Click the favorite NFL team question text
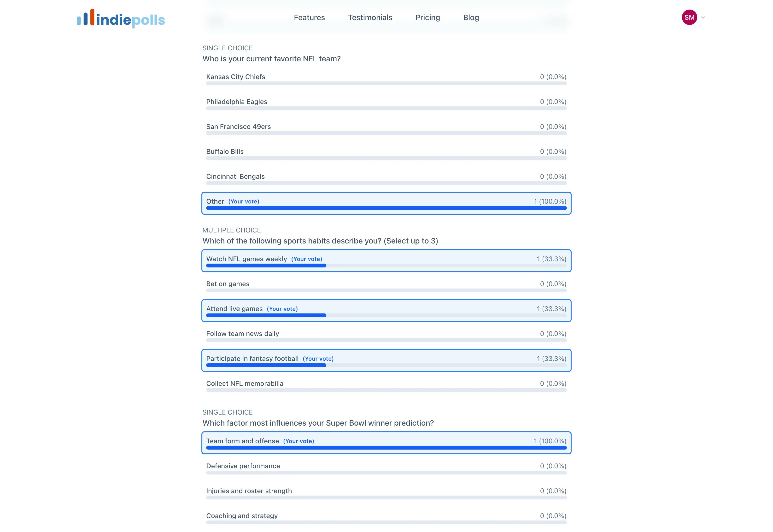The image size is (773, 532). tap(271, 59)
